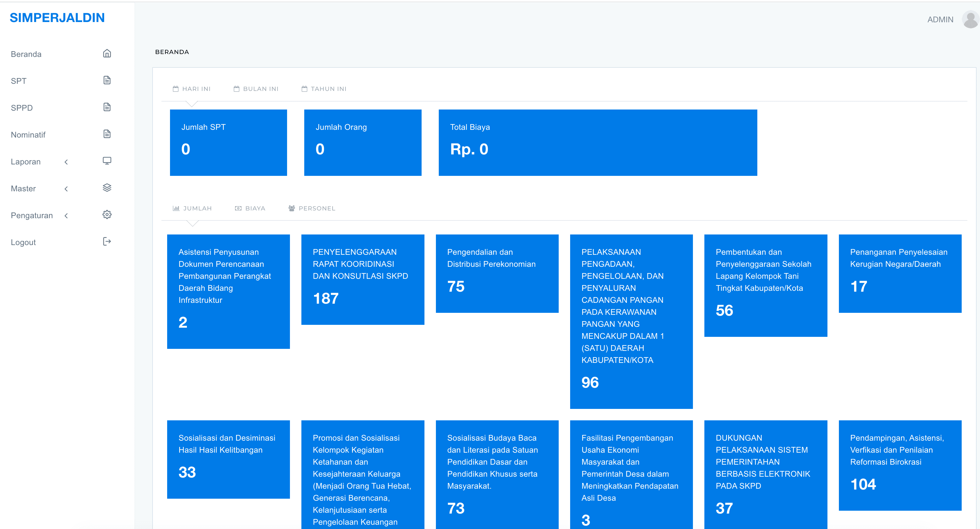This screenshot has height=529, width=980.
Task: Click the Laporan monitor icon
Action: click(107, 161)
